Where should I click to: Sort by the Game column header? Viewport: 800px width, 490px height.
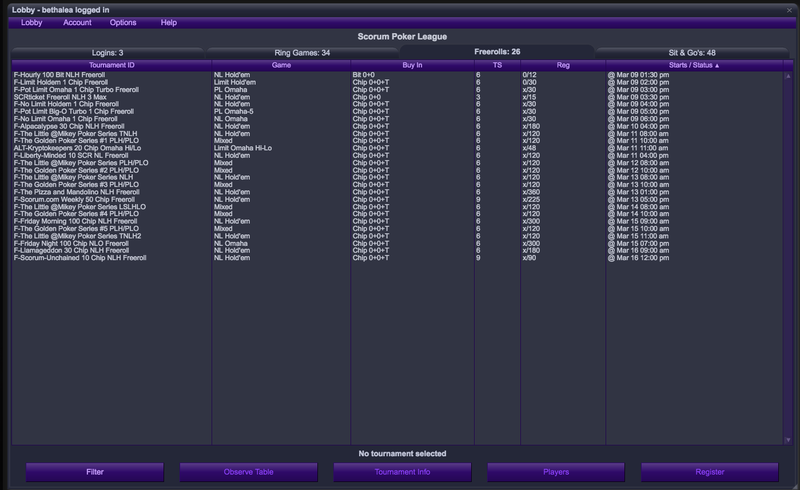[281, 65]
